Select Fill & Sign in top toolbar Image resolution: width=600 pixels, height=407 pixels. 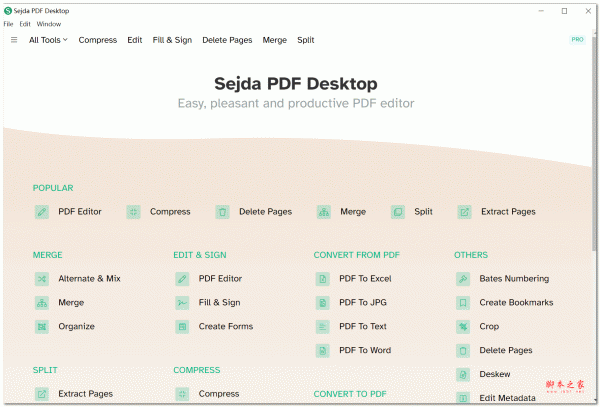(x=172, y=40)
